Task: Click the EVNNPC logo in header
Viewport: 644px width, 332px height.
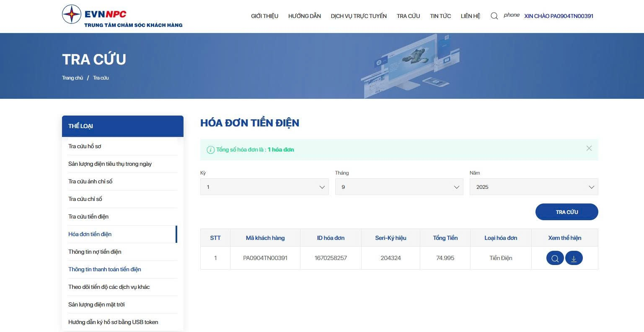Action: click(x=122, y=16)
